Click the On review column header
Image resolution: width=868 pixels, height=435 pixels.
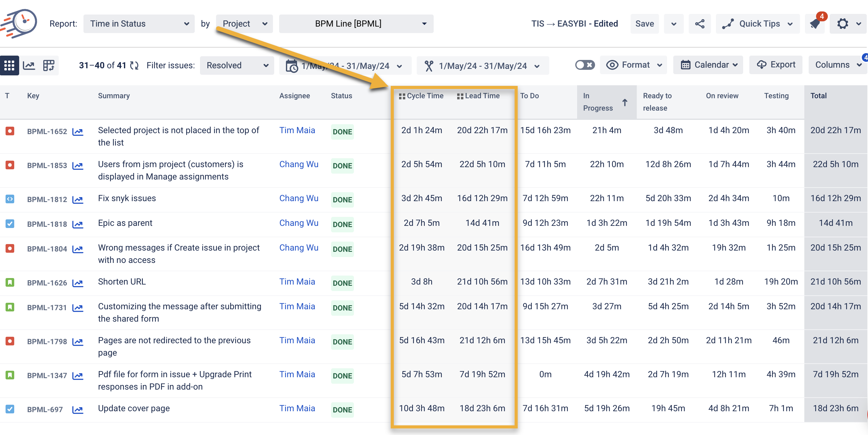coord(722,96)
